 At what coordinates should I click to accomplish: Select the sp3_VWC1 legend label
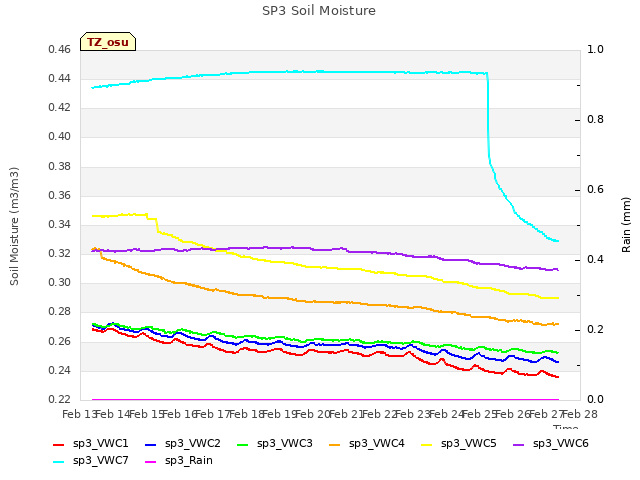tap(100, 444)
